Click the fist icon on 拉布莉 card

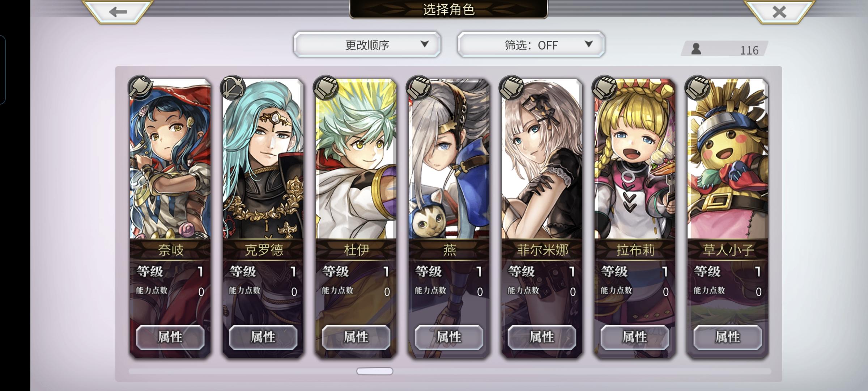pos(605,88)
